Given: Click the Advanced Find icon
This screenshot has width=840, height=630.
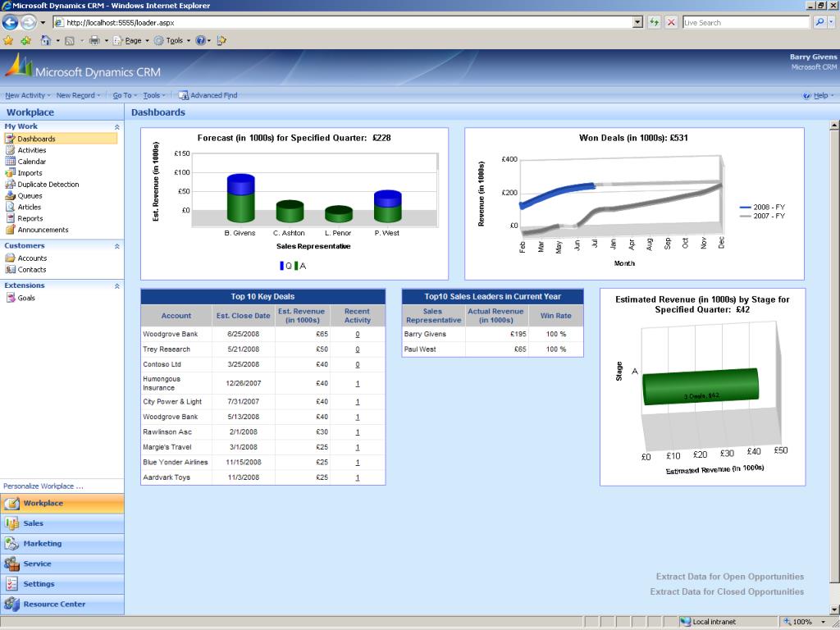Looking at the screenshot, I should click(183, 95).
